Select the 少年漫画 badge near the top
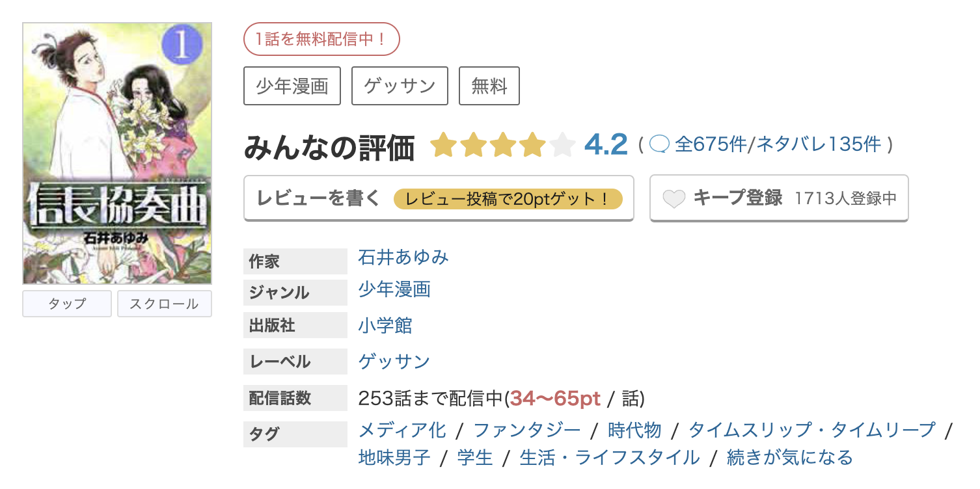Viewport: 980px width, 489px height. (292, 85)
